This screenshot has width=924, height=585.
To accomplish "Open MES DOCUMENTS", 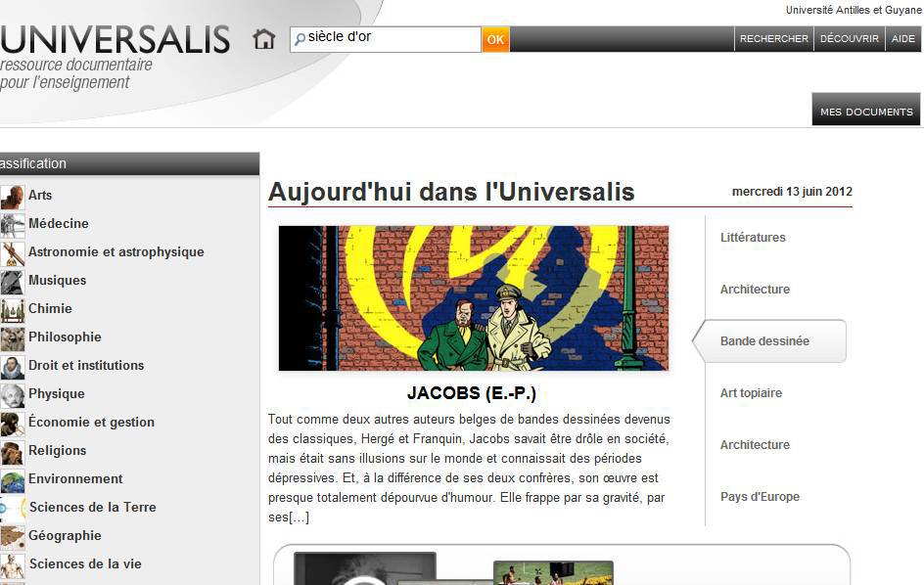I will pos(866,112).
